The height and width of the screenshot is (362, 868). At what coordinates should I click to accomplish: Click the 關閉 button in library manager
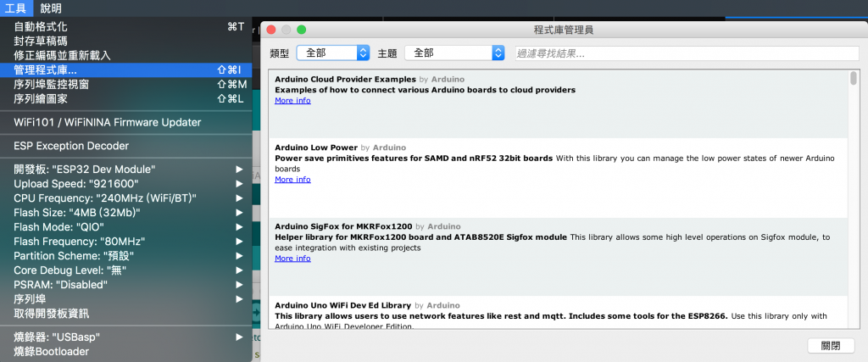(831, 346)
